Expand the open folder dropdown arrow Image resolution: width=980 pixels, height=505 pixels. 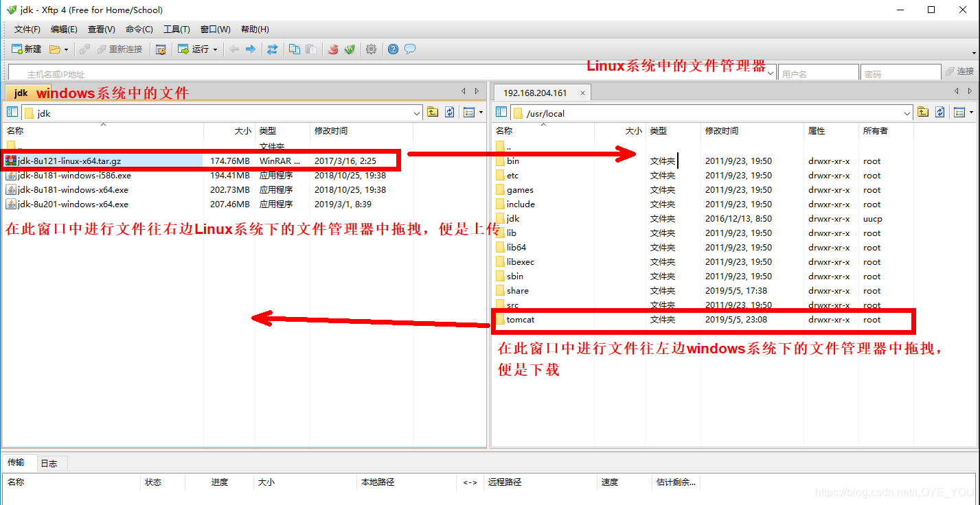[x=66, y=49]
